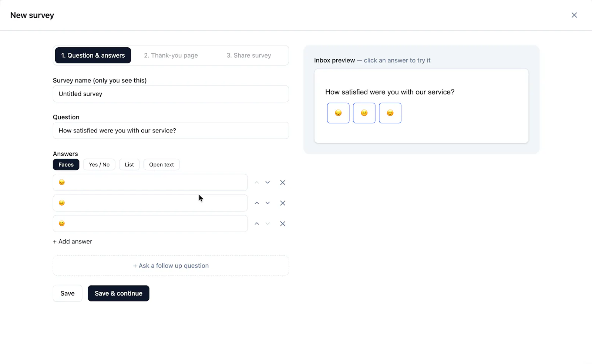Remove the neutral face answer

pos(283,203)
